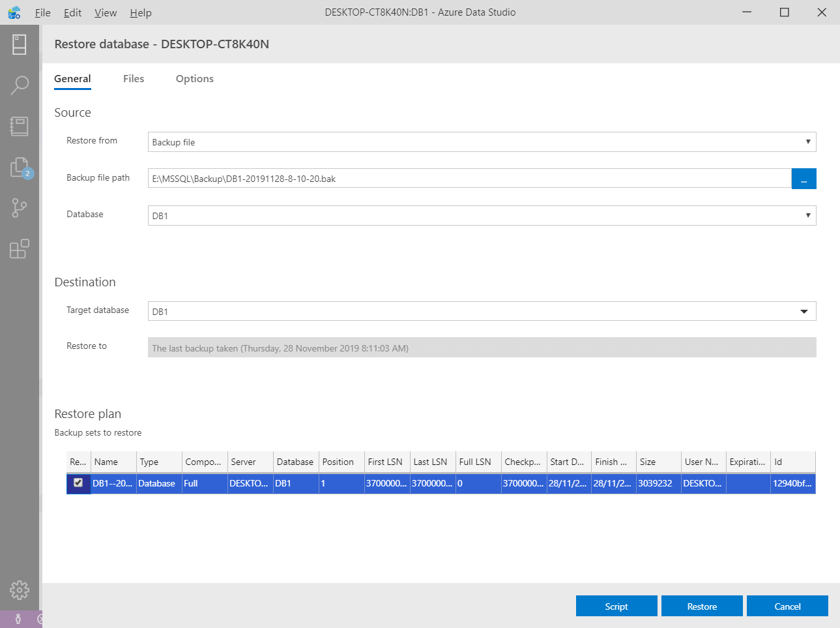Click the Last LSN cell value
Screen dimensions: 840x628
tap(433, 483)
